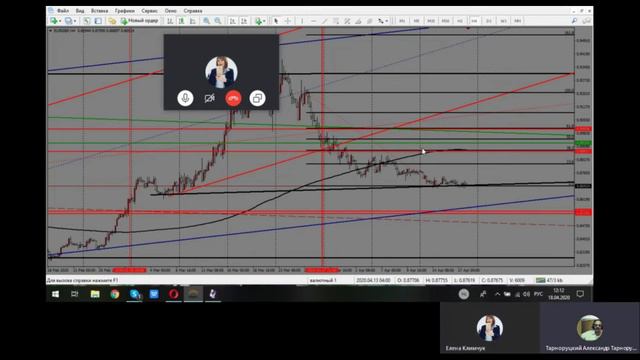Open the chat bubble icon in the toolbar
The image size is (640, 360).
click(x=587, y=21)
